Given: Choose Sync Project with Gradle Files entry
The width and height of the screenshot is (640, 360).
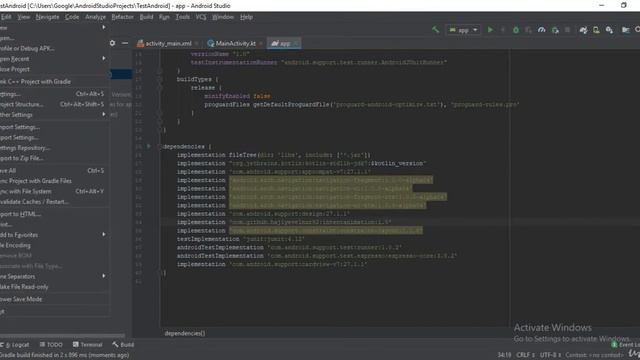Looking at the screenshot, I should [x=54, y=181].
